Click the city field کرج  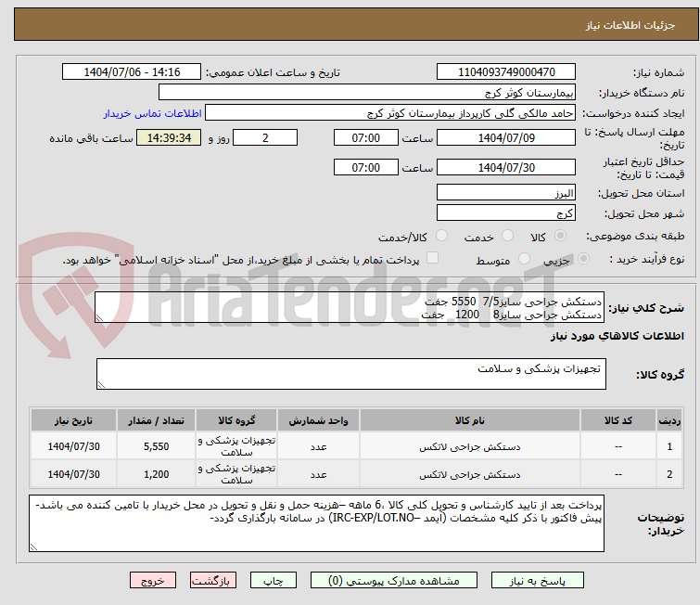(506, 212)
